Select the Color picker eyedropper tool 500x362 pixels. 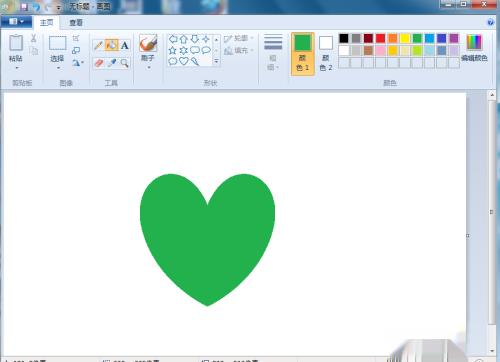click(112, 63)
